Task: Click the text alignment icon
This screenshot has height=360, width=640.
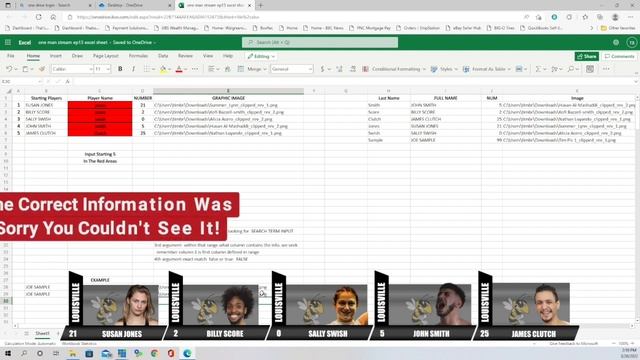Action: pos(211,69)
